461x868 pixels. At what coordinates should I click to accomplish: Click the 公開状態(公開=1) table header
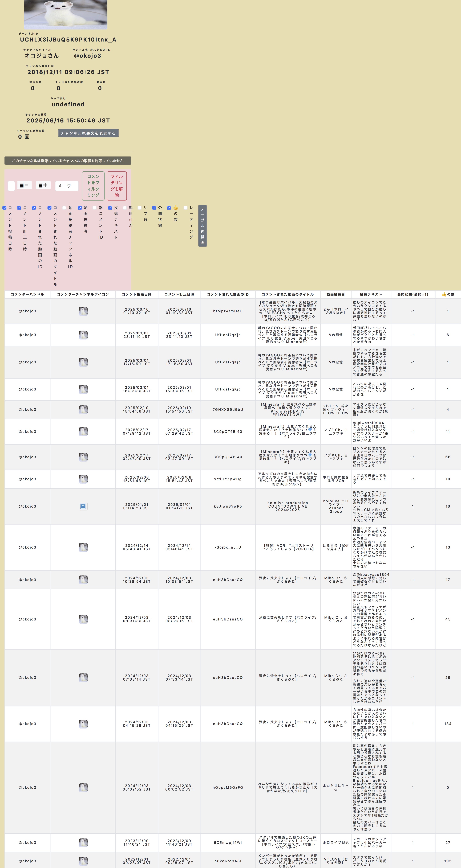[413, 294]
